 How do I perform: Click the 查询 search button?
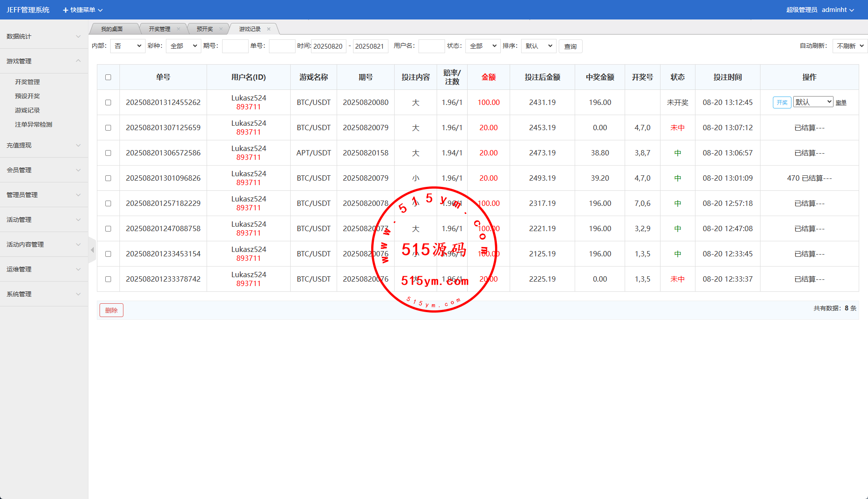[x=570, y=46]
